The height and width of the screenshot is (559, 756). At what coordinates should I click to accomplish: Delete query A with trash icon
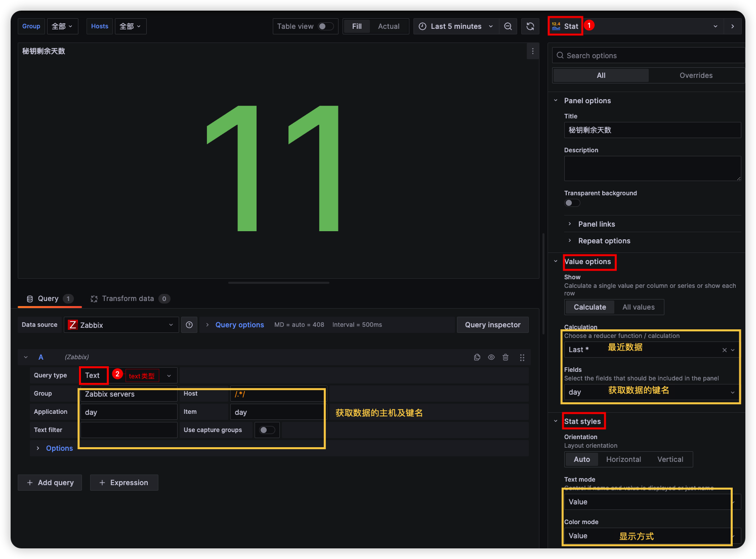506,357
